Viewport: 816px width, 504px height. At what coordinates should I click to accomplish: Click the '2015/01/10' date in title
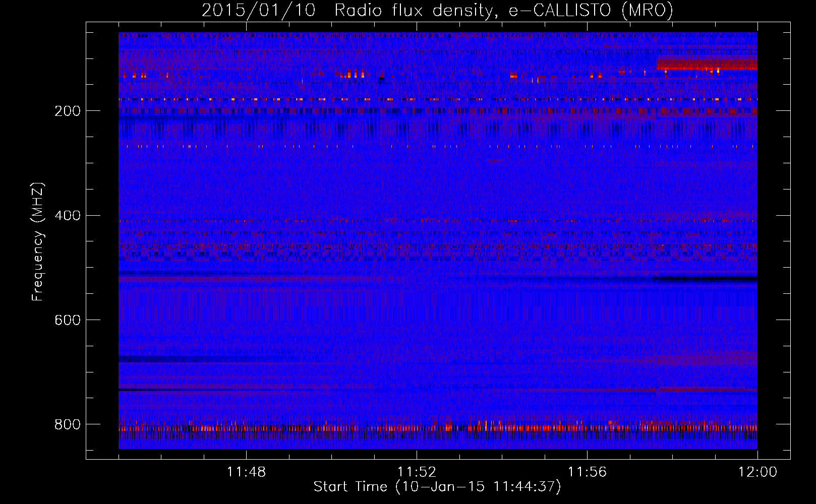[259, 10]
